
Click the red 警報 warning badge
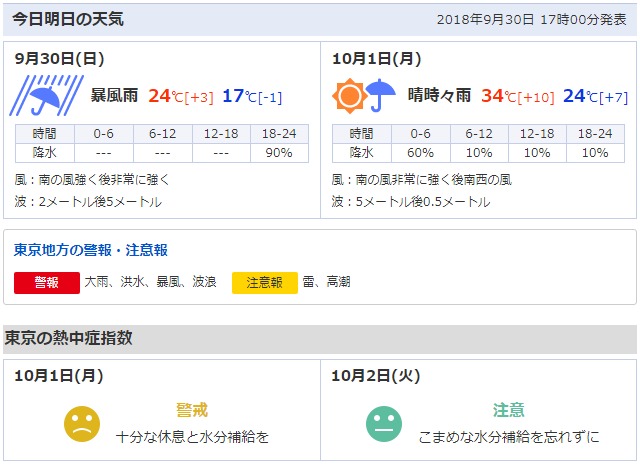47,282
